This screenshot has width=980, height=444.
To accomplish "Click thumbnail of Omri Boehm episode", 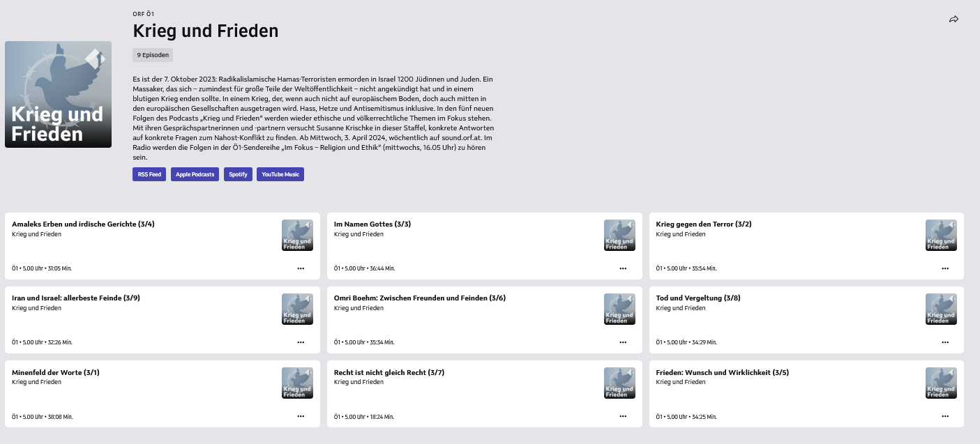I will [619, 309].
